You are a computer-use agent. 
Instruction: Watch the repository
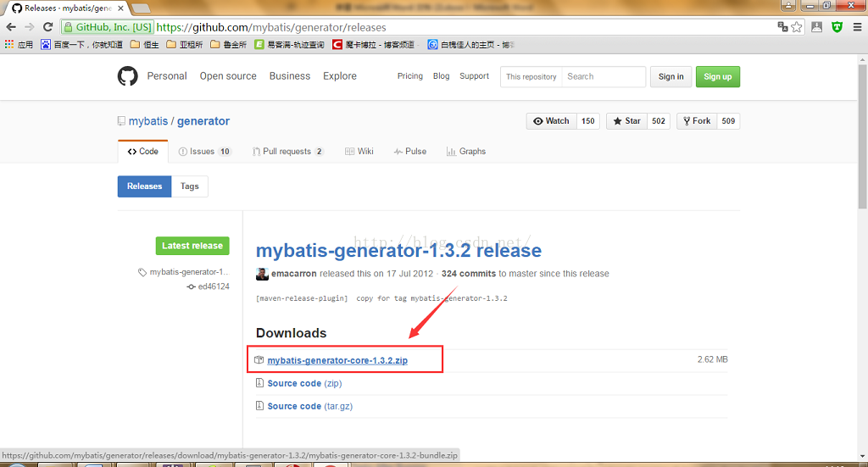click(x=551, y=121)
